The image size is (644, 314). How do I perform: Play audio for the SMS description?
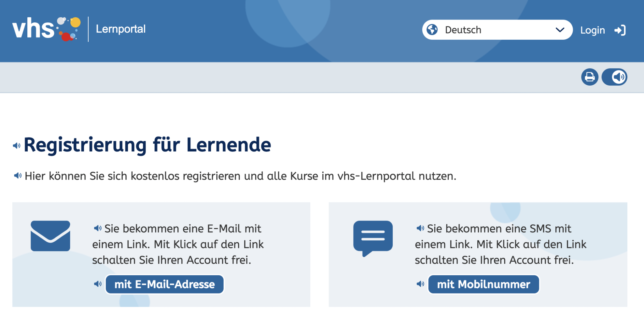point(420,228)
